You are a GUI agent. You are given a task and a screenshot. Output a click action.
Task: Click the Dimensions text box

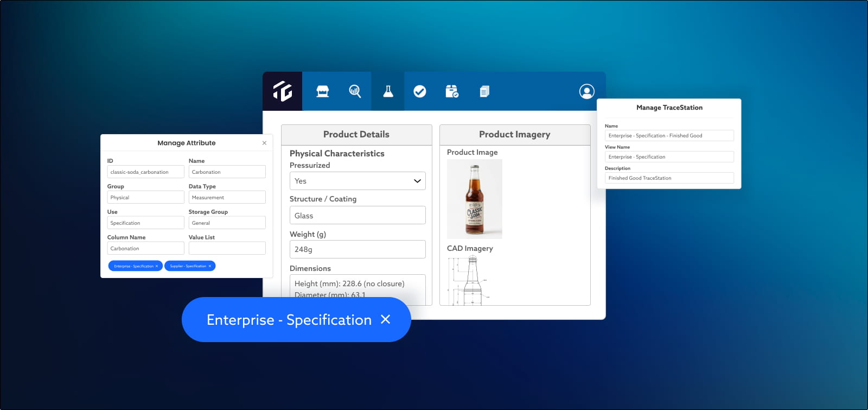[x=358, y=289]
